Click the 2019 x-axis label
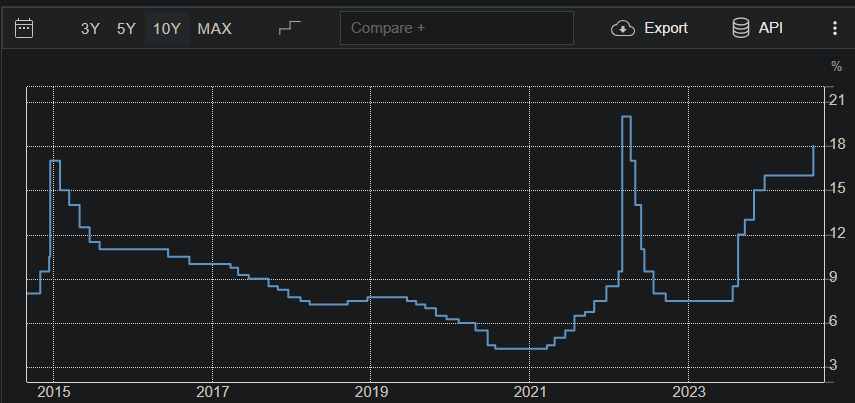Screen dimensions: 855x403 (x=371, y=392)
